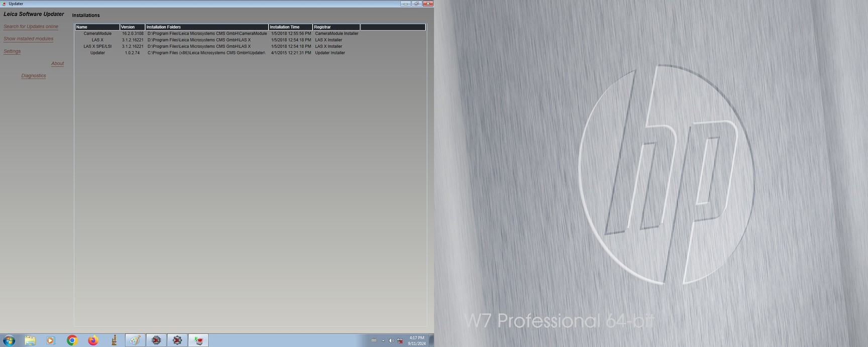Launch Google Chrome from taskbar
Screen dimensions: 868x347
click(x=72, y=340)
